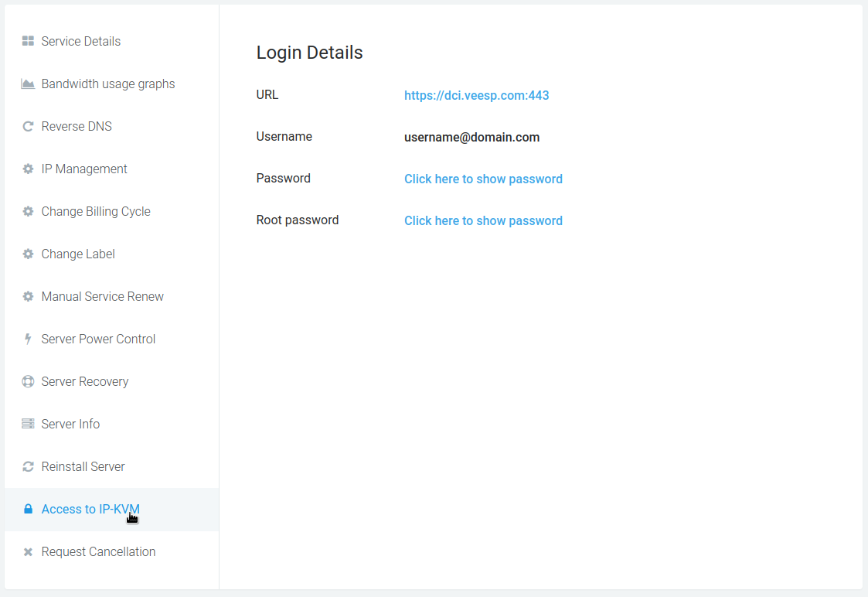Go to Server Recovery page

coord(85,381)
